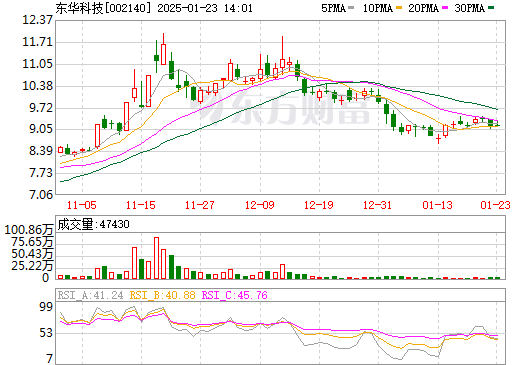This screenshot has height=365, width=520.
Task: Click the RSI_A:41.24 indicator label
Action: (90, 295)
